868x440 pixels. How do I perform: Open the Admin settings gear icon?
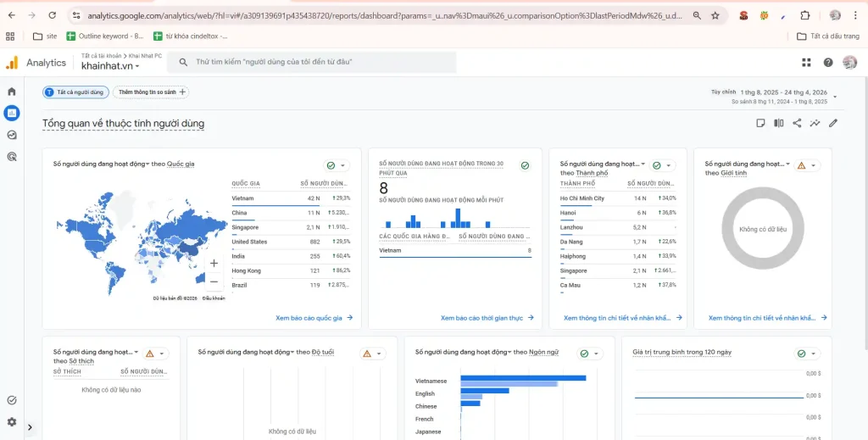click(12, 421)
